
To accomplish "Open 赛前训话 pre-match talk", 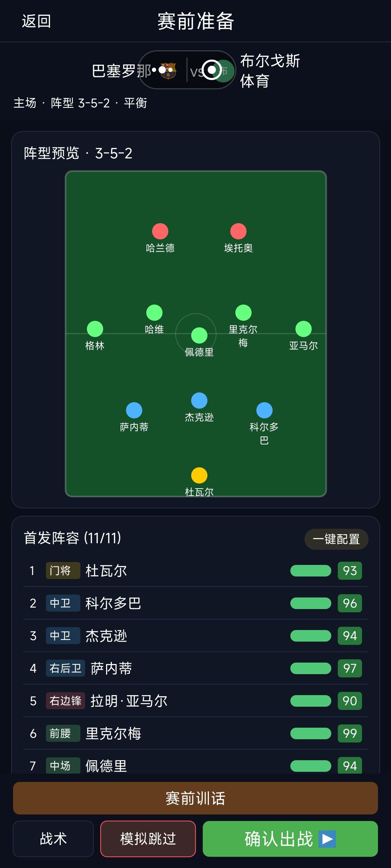I will pyautogui.click(x=195, y=798).
